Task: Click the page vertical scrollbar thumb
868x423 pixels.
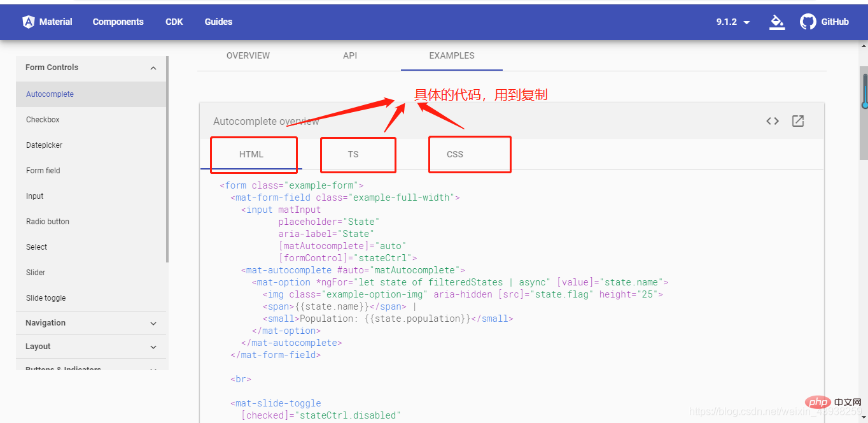Action: [x=864, y=113]
